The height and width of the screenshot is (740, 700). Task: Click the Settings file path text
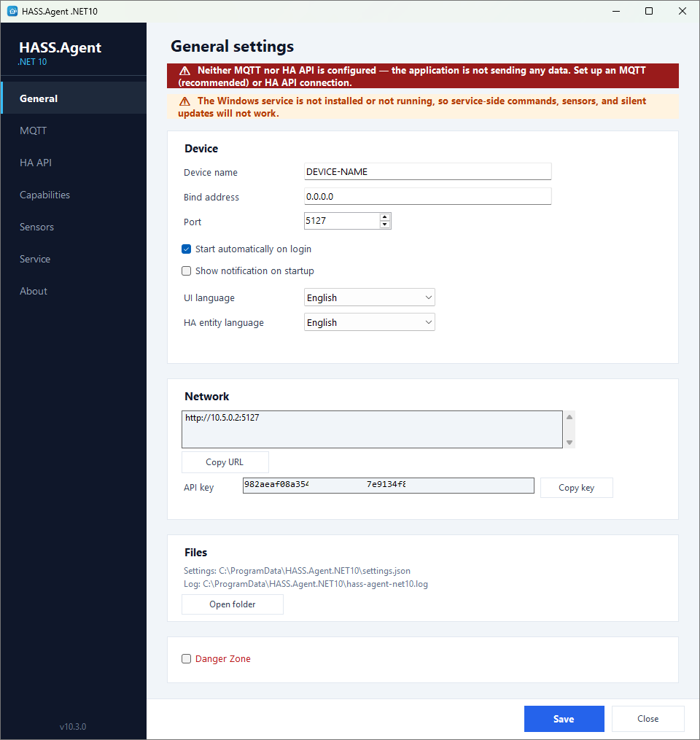click(297, 571)
